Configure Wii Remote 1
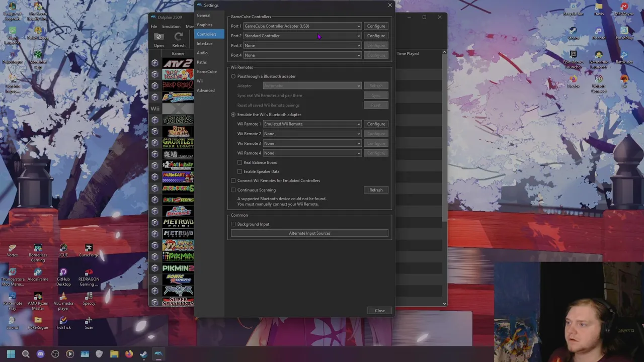The image size is (644, 362). tap(376, 124)
